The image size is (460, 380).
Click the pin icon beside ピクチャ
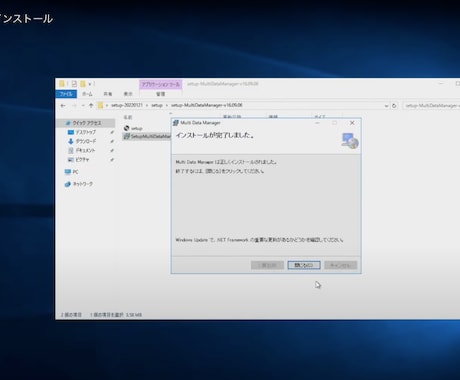(112, 160)
